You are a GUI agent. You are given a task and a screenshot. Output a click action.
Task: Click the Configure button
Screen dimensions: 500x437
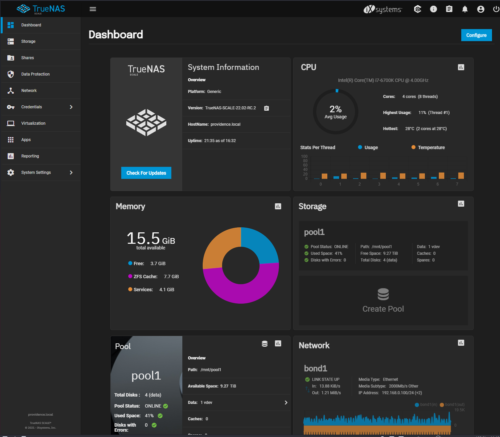[x=476, y=35]
